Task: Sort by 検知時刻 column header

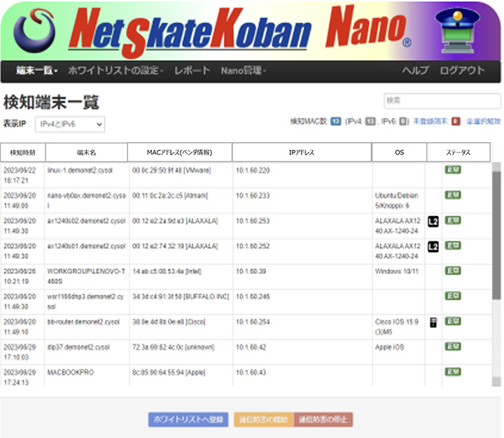Action: [x=23, y=153]
